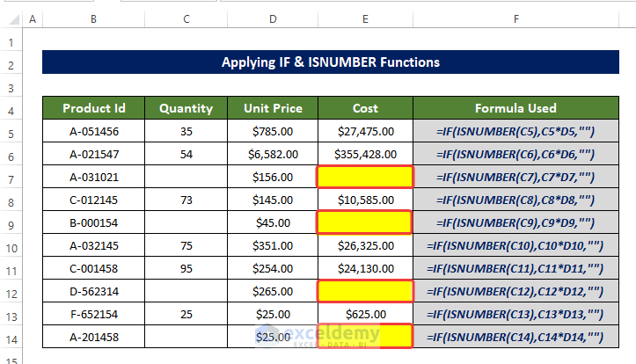Select column B header
This screenshot has width=636, height=364.
click(93, 19)
